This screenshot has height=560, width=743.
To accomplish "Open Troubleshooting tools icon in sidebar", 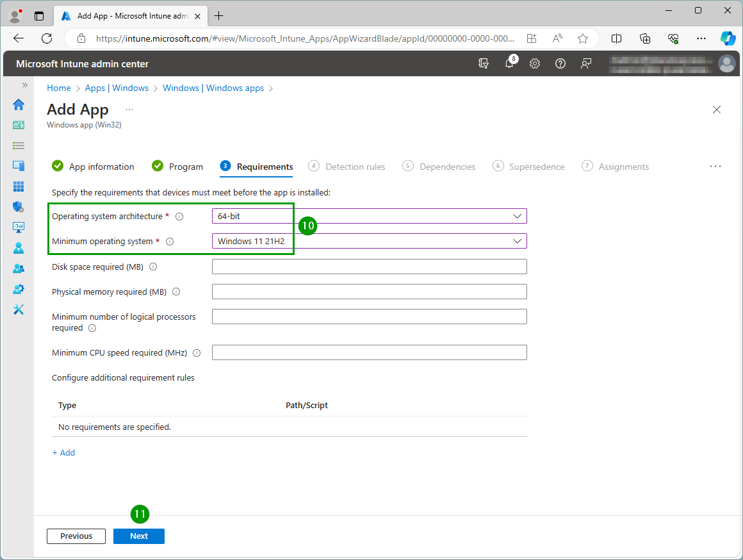I will coord(19,309).
